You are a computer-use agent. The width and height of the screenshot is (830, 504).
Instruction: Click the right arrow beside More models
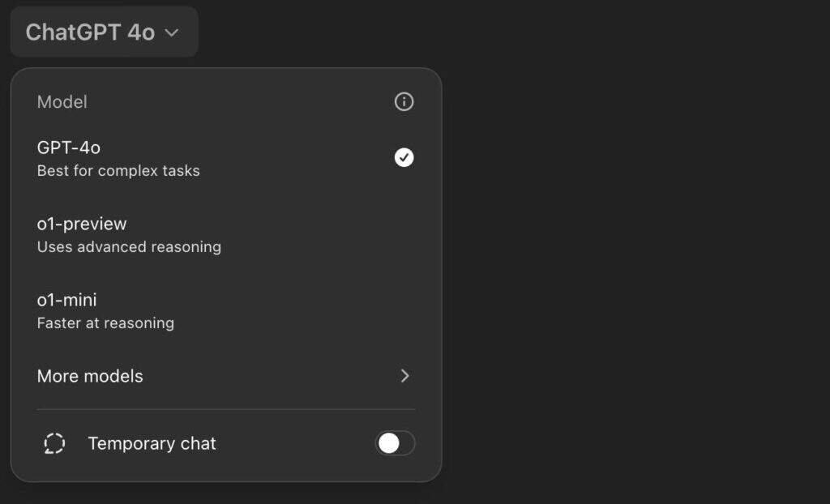(405, 376)
